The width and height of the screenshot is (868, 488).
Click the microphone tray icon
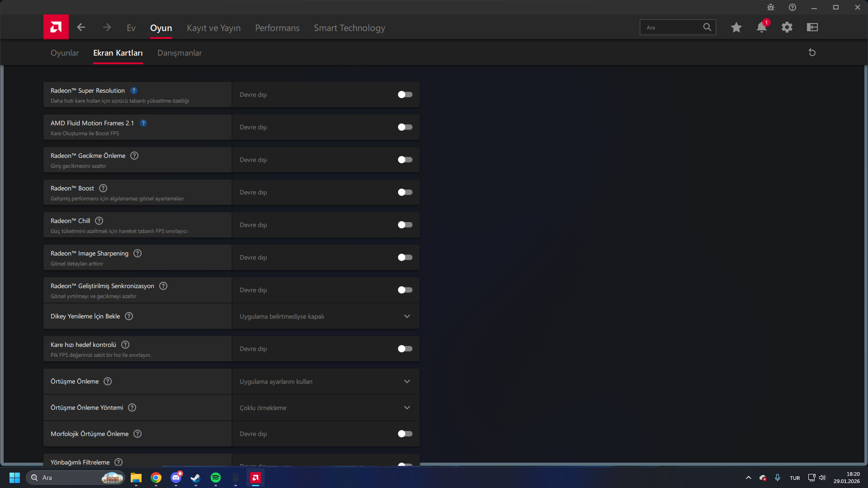[778, 478]
